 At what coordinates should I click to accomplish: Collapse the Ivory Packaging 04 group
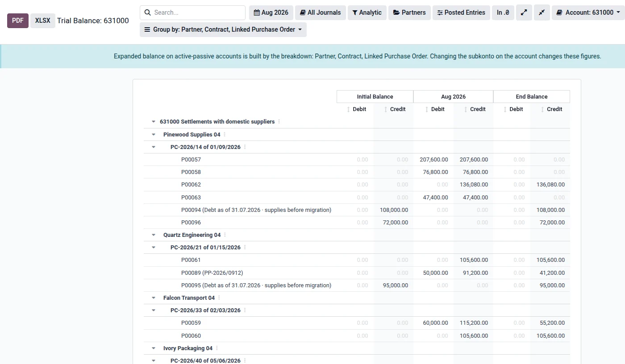(154, 348)
